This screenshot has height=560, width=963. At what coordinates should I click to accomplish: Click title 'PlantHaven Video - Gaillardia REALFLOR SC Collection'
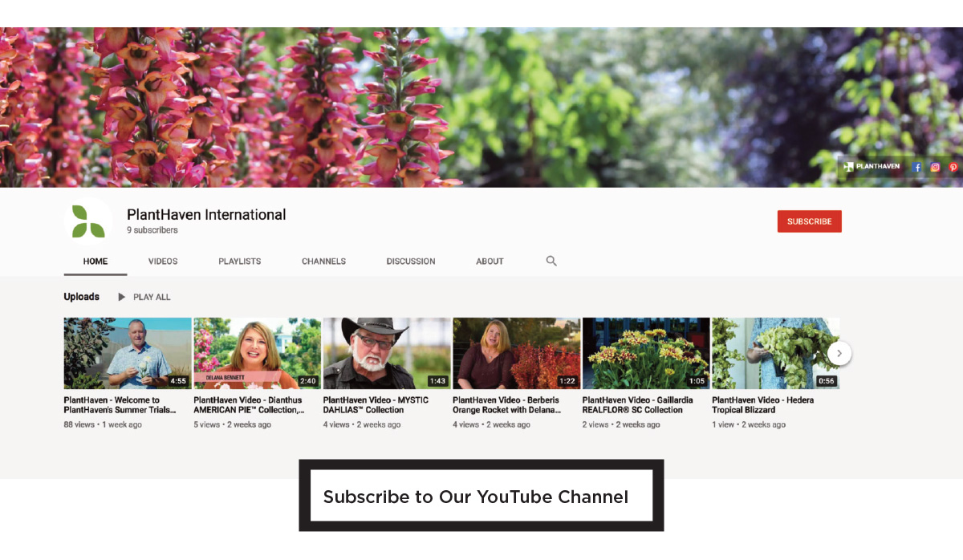pos(637,405)
